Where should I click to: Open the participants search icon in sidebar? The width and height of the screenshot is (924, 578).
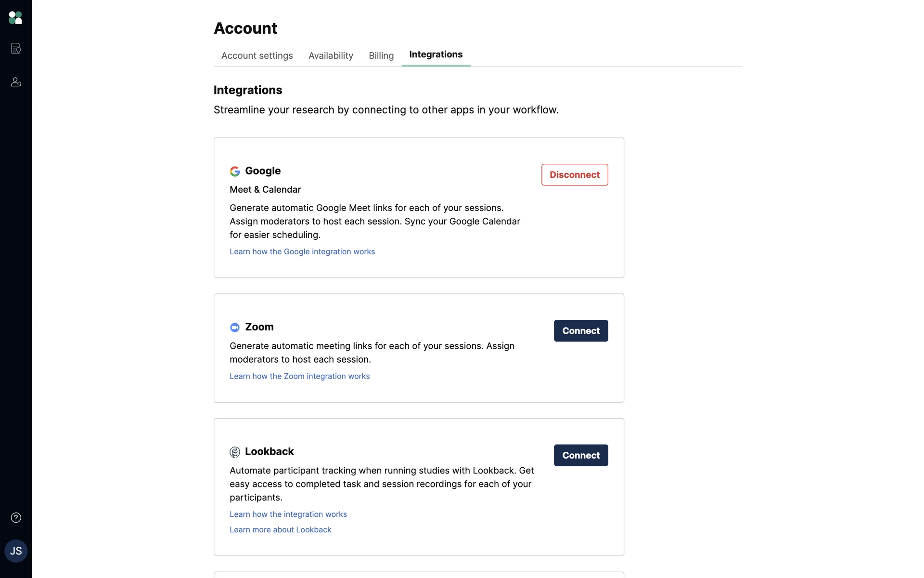click(16, 82)
